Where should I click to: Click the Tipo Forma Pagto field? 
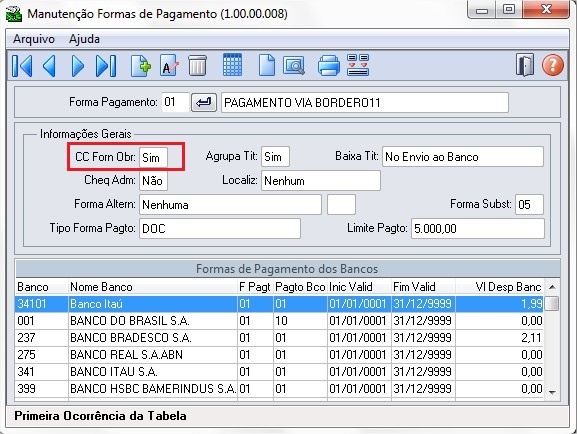point(220,229)
